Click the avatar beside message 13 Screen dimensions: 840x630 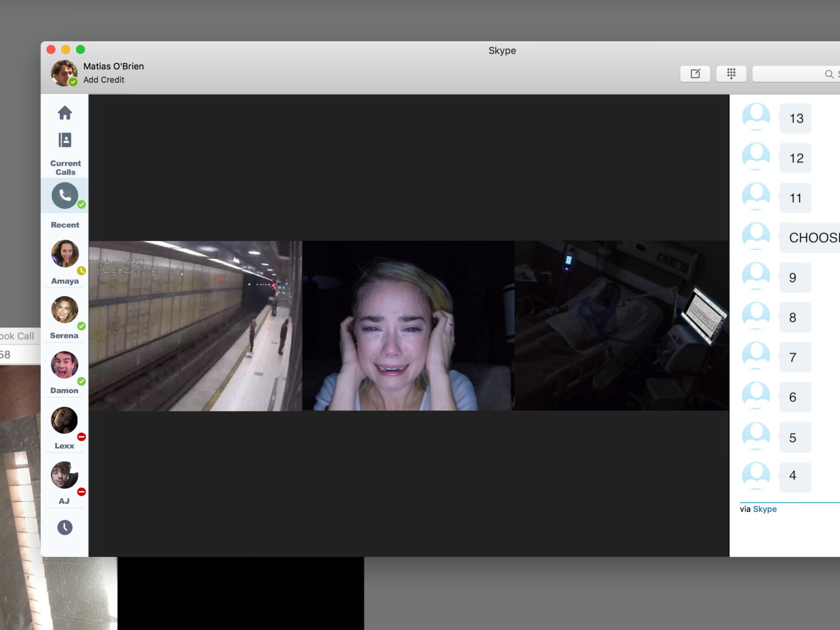point(756,116)
